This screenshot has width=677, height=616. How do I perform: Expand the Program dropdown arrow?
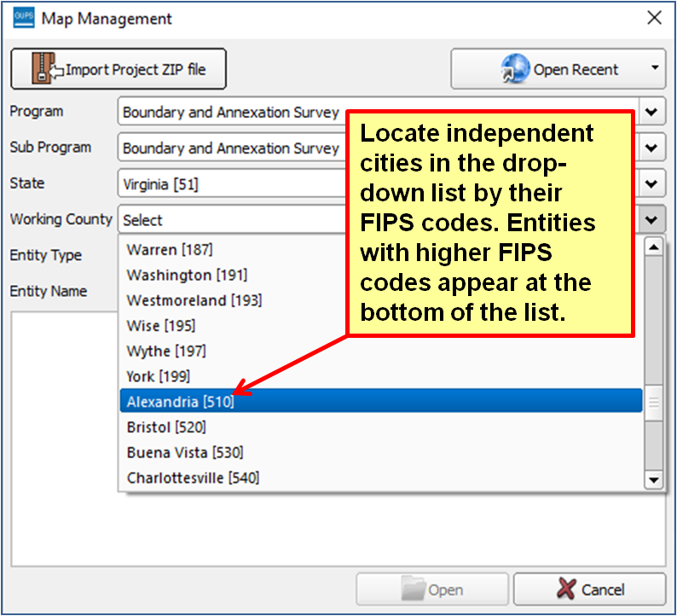click(x=651, y=112)
